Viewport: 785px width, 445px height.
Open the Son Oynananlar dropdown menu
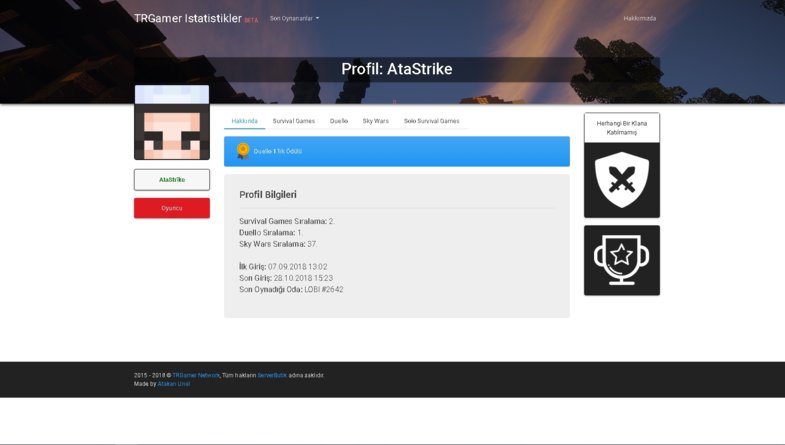pyautogui.click(x=294, y=19)
